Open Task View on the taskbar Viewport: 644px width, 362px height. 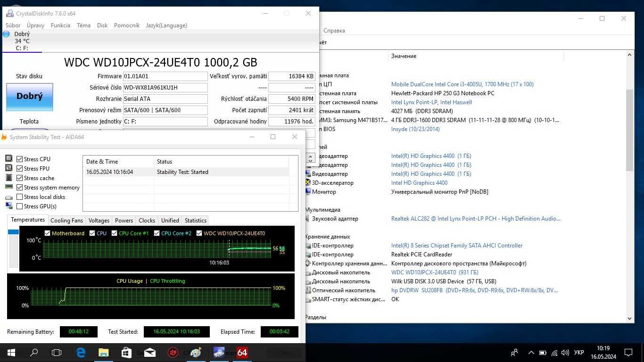(57, 352)
